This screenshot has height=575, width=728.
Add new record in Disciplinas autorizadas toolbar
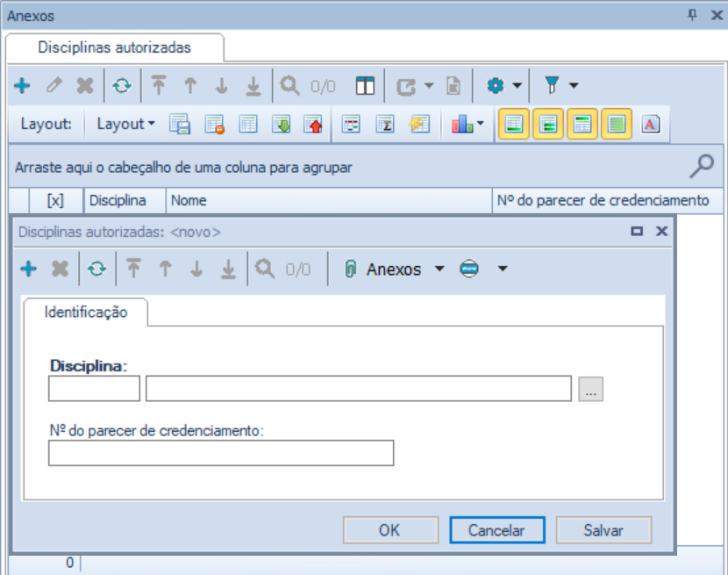tap(22, 85)
